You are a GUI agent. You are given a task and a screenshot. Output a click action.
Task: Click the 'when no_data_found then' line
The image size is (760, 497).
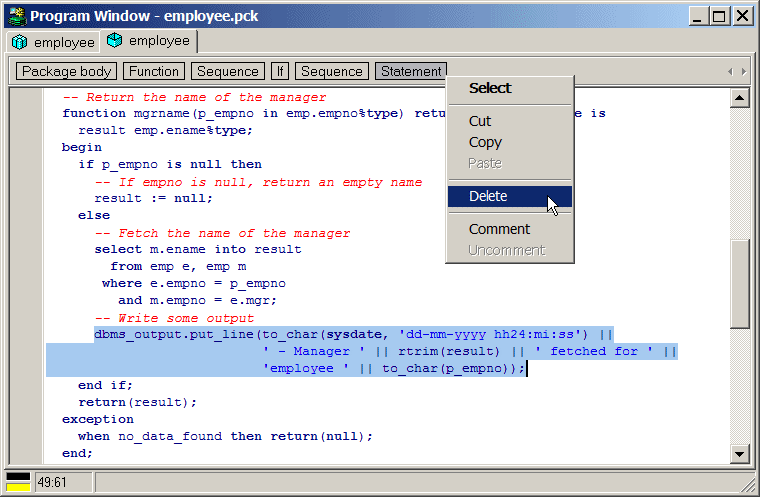pos(225,436)
